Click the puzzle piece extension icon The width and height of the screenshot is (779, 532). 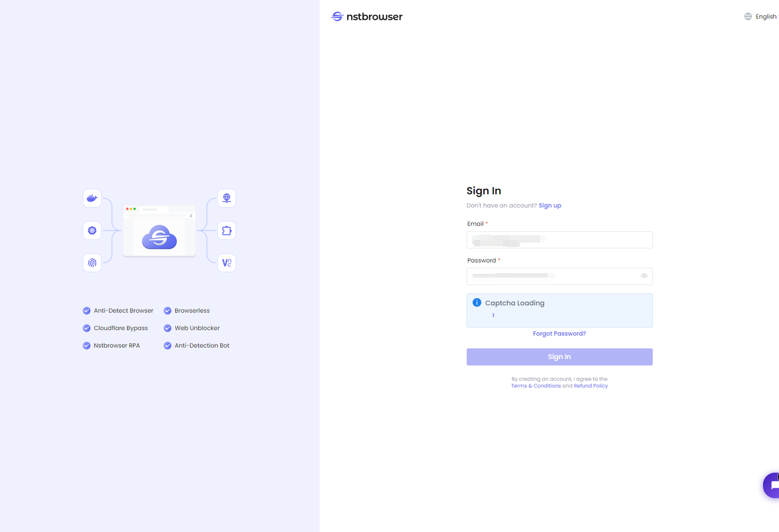coord(226,231)
